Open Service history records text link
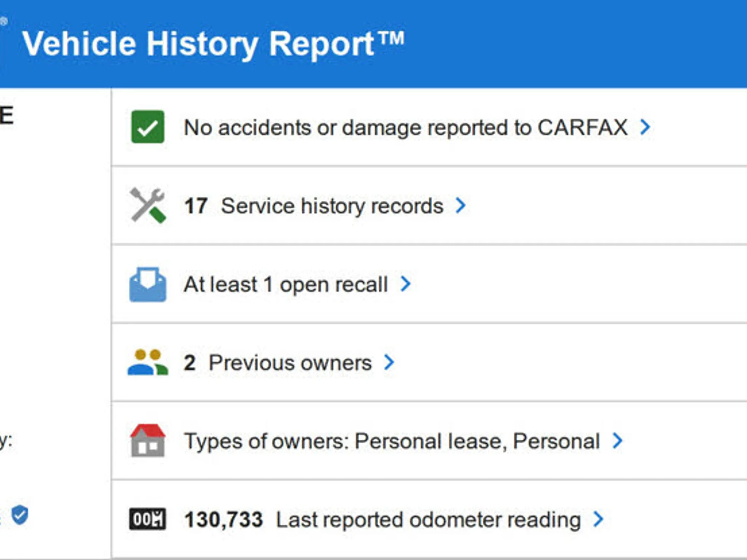747x560 pixels. (x=332, y=206)
